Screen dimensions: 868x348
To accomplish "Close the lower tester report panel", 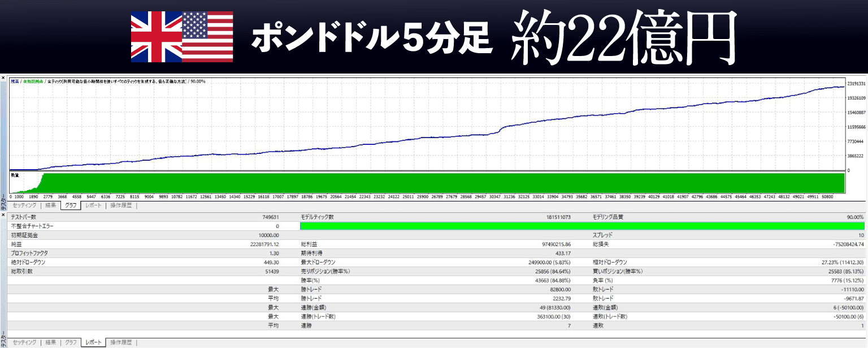I will 3,214.
